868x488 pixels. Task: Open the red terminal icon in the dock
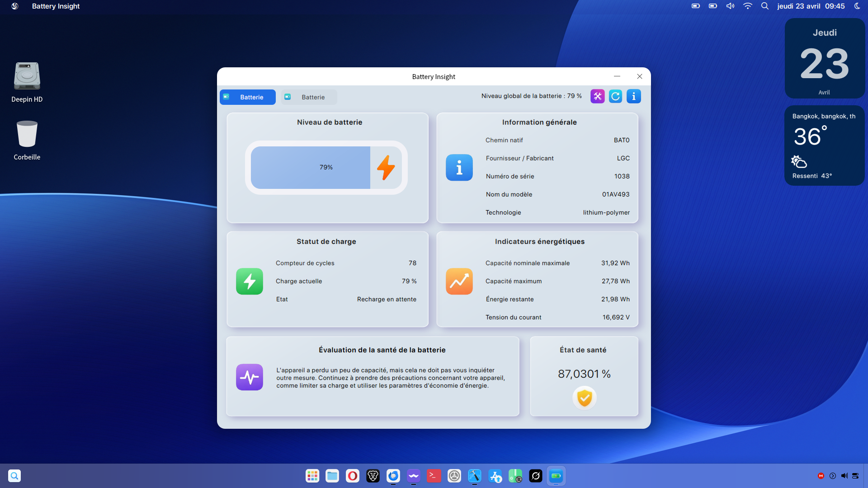coord(434,476)
